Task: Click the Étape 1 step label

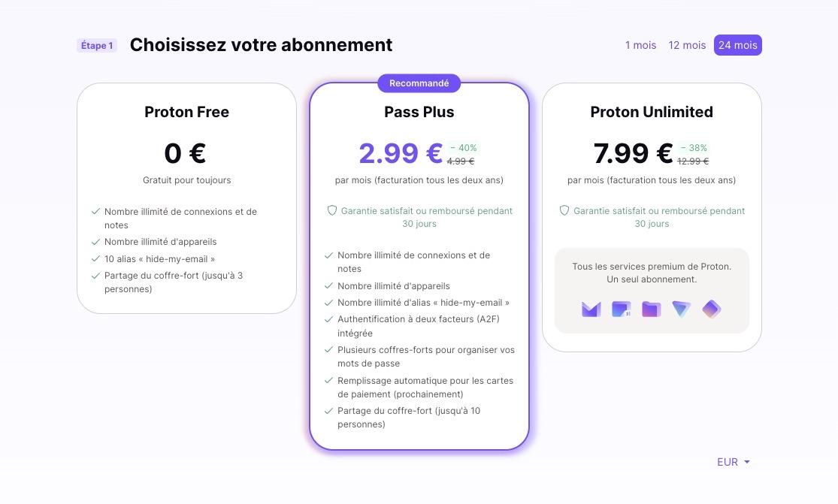Action: [97, 45]
